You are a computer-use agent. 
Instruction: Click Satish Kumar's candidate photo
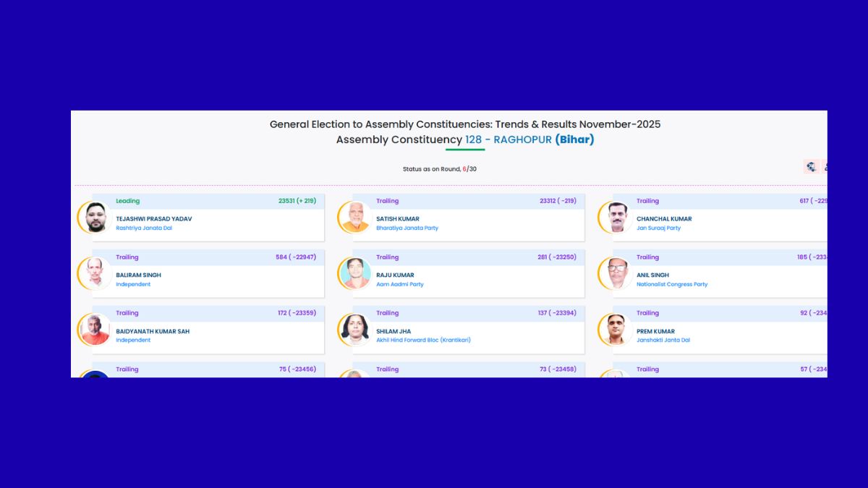click(x=356, y=218)
